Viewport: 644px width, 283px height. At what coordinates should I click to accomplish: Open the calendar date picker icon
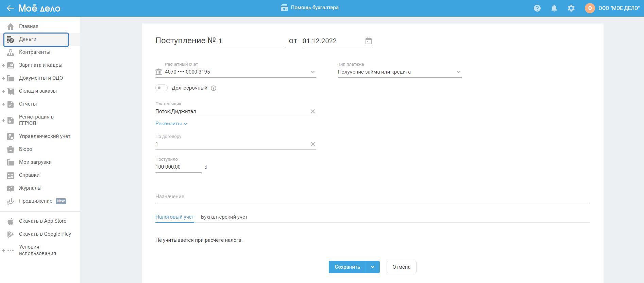(369, 41)
